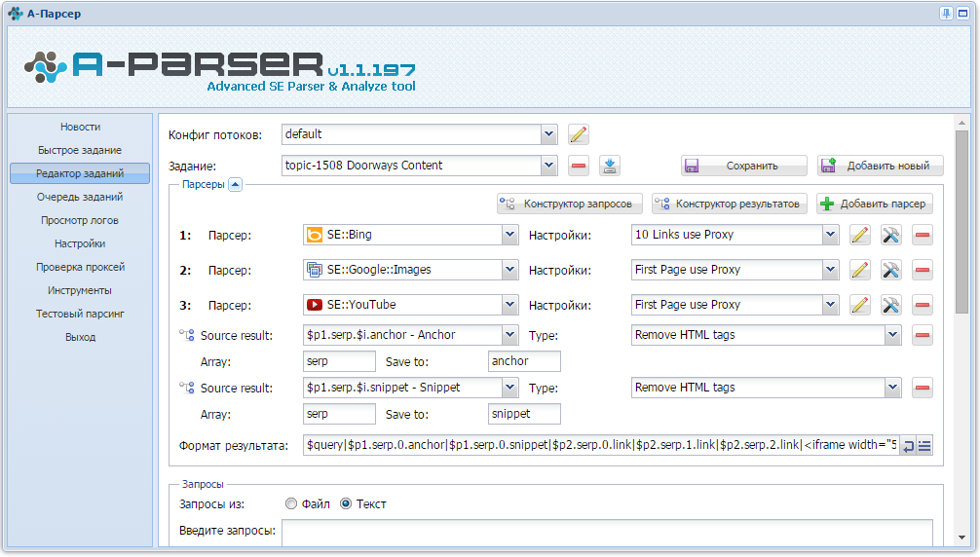Open Type dropdown for Snippet row
The image size is (980, 557).
892,388
